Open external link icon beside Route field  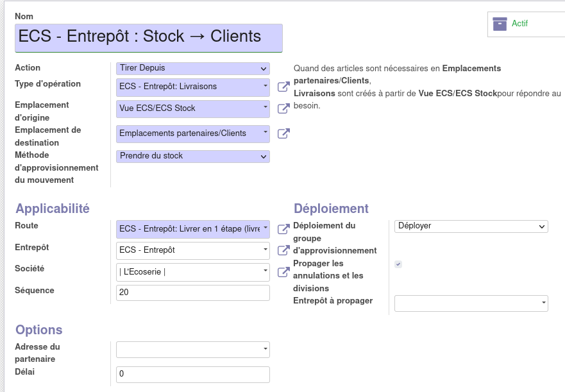click(283, 229)
